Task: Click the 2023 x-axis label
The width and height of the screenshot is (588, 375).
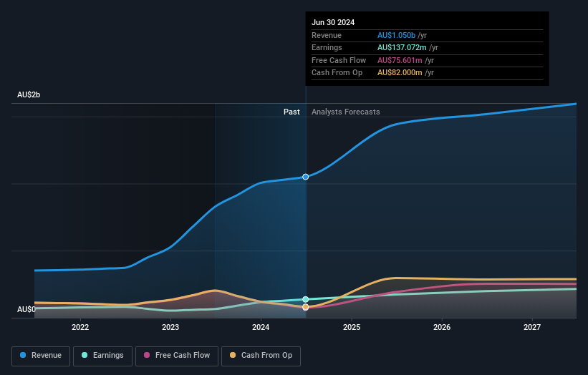Action: pos(170,328)
